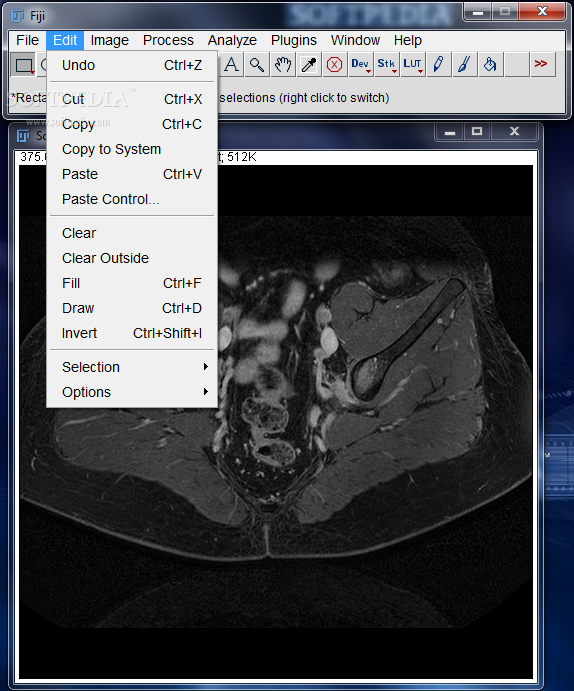Close the Fiji main window
The width and height of the screenshot is (574, 691).
(x=542, y=11)
